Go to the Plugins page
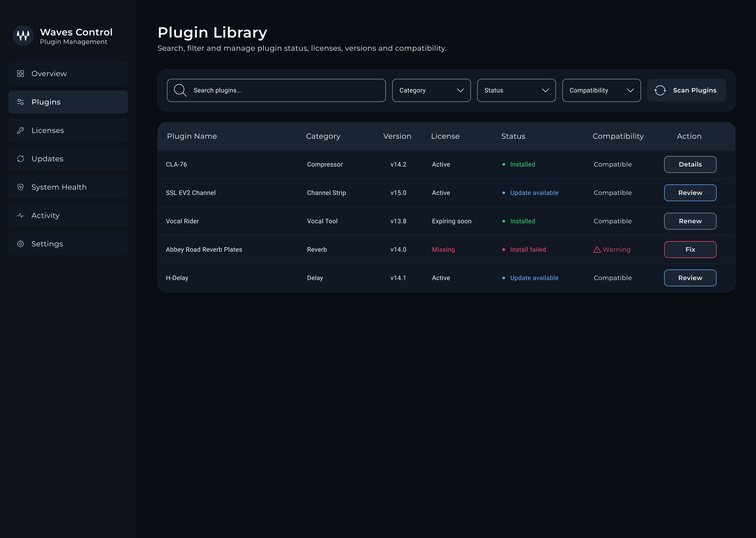756x538 pixels. pos(68,102)
